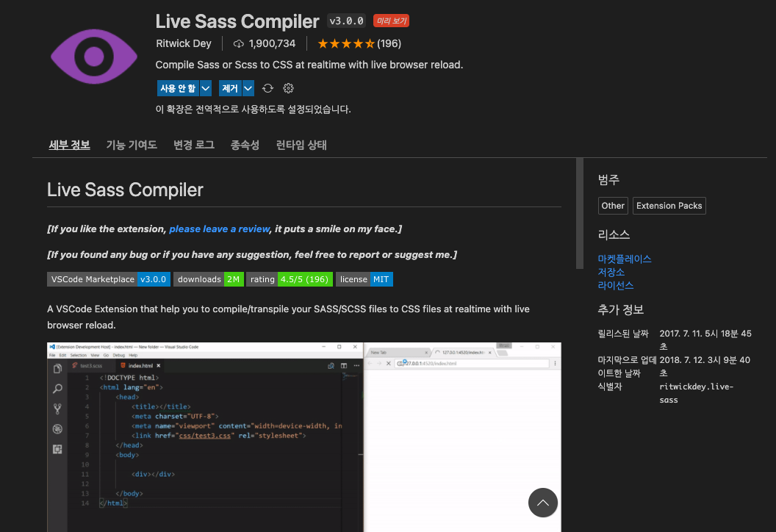Open the 라이선스 license link
776x532 pixels.
[x=616, y=286]
